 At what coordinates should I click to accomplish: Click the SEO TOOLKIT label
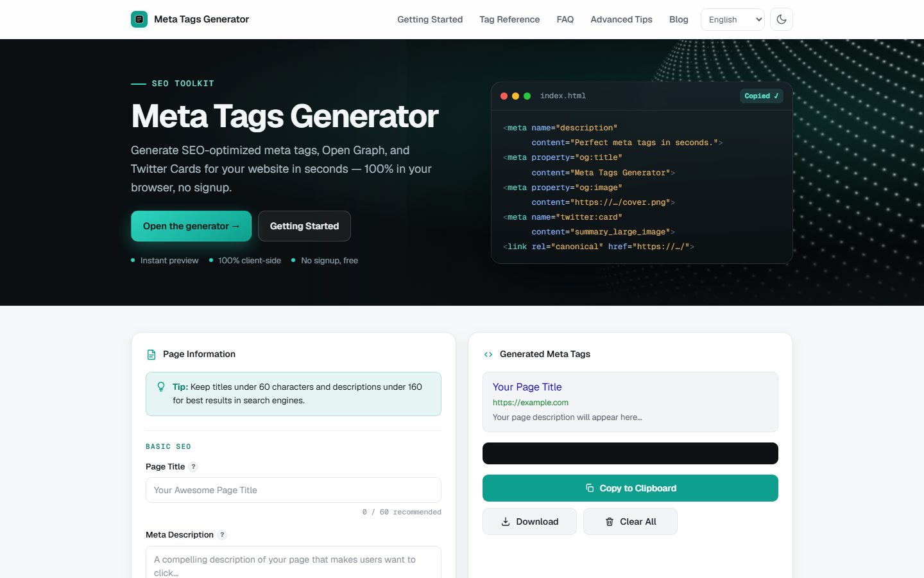[x=183, y=83]
